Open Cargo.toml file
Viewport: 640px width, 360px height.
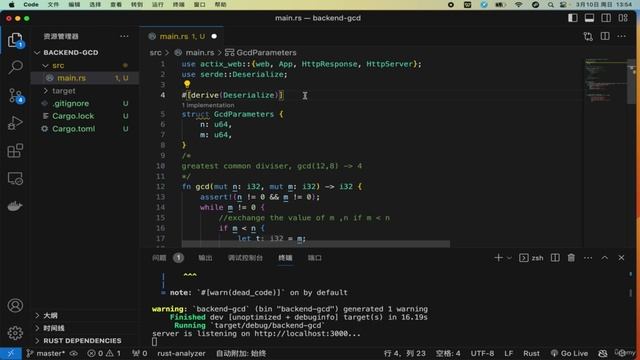tap(85, 129)
